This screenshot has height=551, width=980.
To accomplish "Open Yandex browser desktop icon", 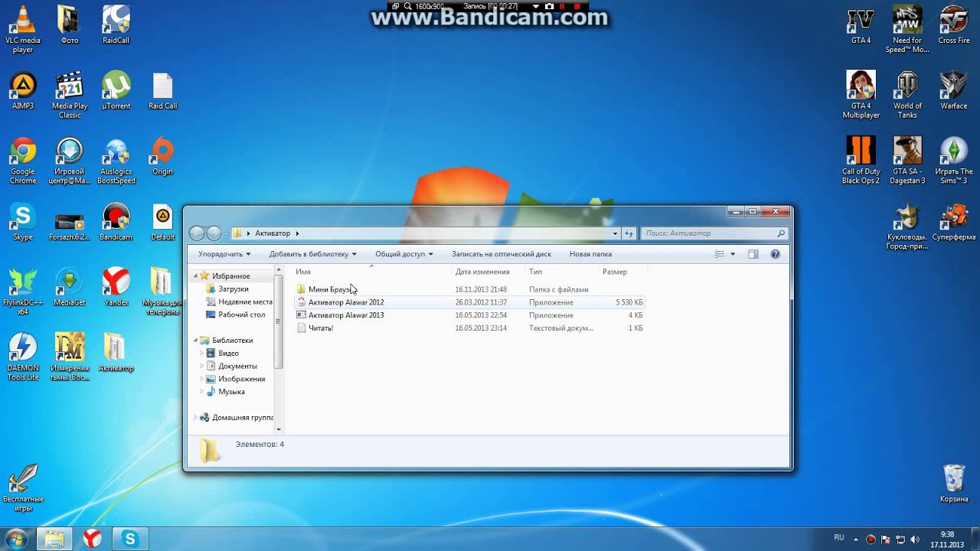I will pos(116,287).
